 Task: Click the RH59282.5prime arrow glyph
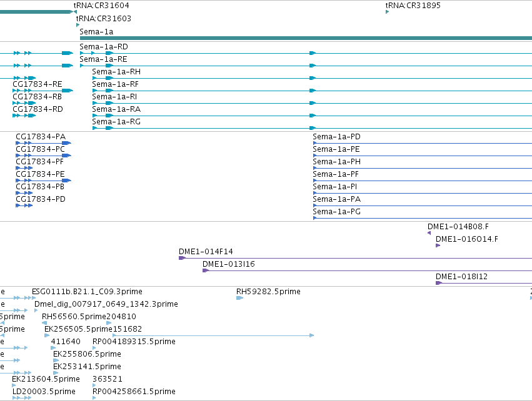(240, 298)
